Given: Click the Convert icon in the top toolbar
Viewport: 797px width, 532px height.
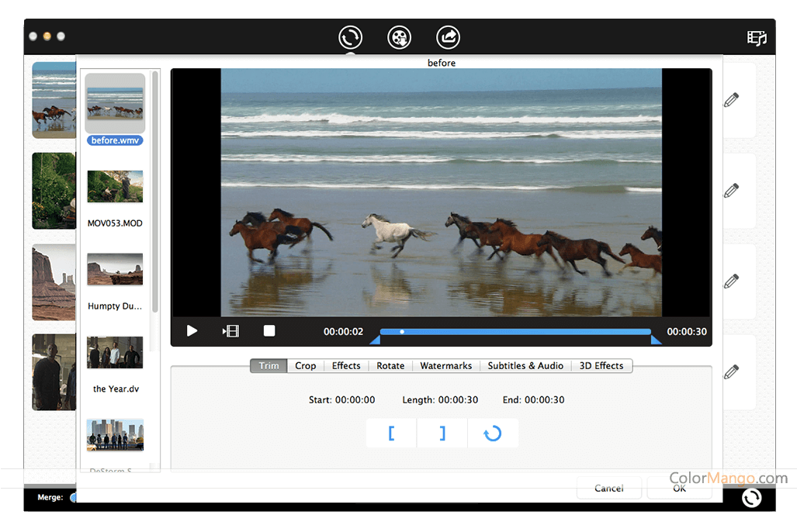Looking at the screenshot, I should click(x=350, y=37).
